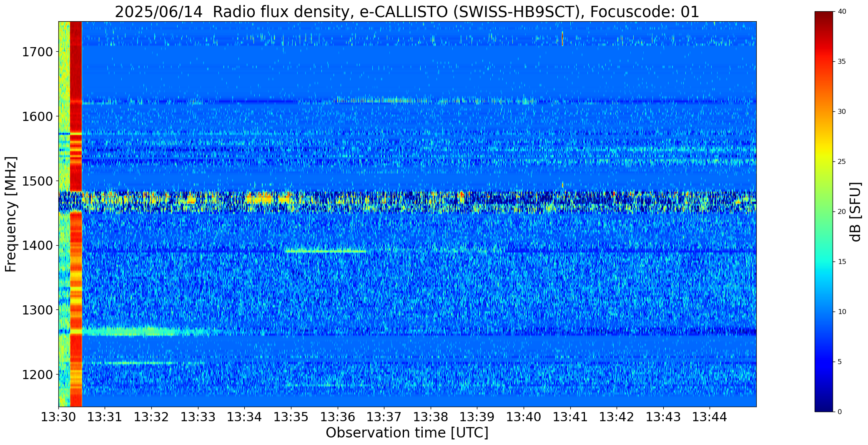Select the 13:38 time tick label
The image size is (868, 445).
tap(431, 417)
